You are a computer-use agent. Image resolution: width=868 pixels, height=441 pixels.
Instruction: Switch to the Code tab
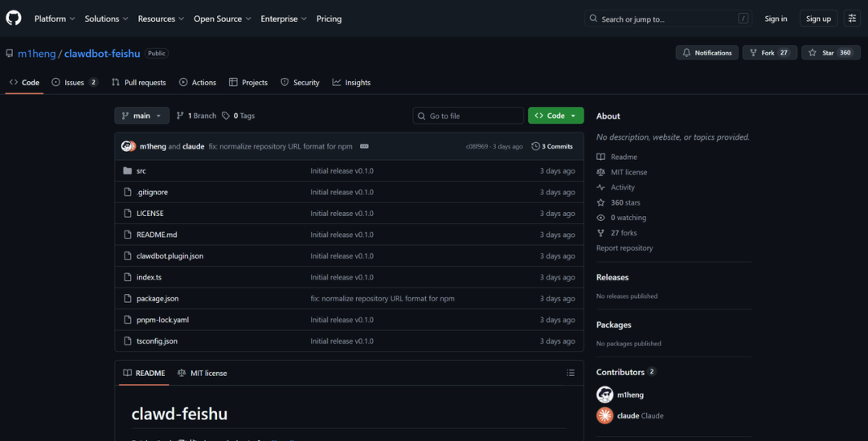coord(24,83)
